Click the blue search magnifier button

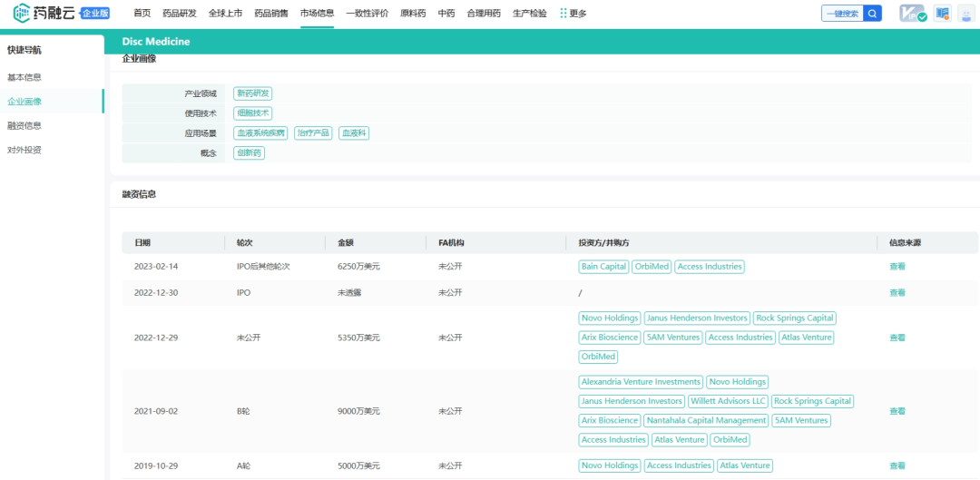click(x=872, y=14)
